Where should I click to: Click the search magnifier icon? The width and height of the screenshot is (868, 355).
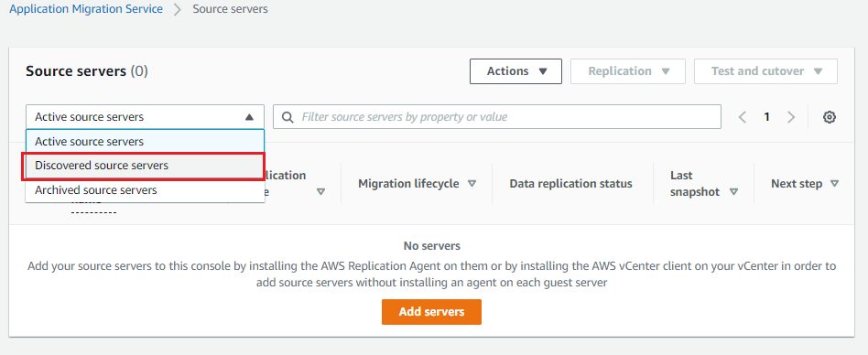(x=288, y=117)
